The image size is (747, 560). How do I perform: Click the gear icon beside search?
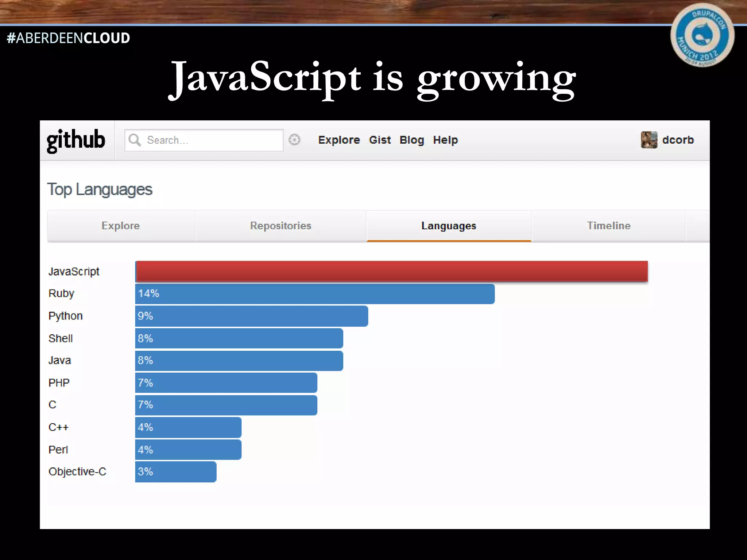tap(294, 140)
